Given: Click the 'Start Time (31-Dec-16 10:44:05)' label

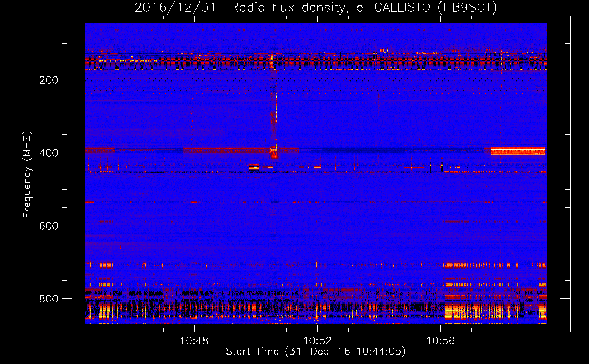Looking at the screenshot, I should click(x=316, y=352).
